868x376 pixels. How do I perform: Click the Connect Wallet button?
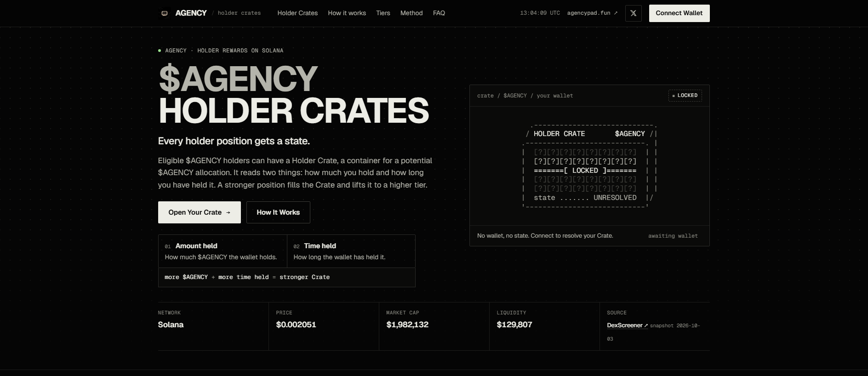(x=679, y=13)
